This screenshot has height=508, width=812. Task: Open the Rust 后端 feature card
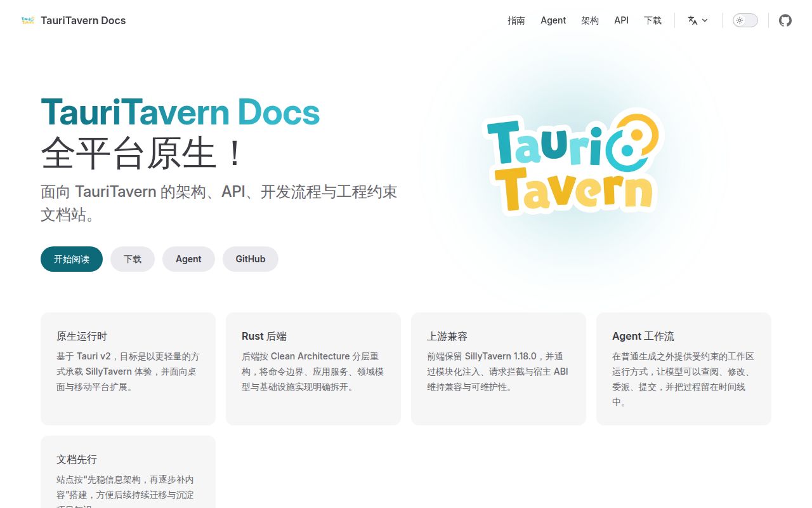click(x=313, y=369)
